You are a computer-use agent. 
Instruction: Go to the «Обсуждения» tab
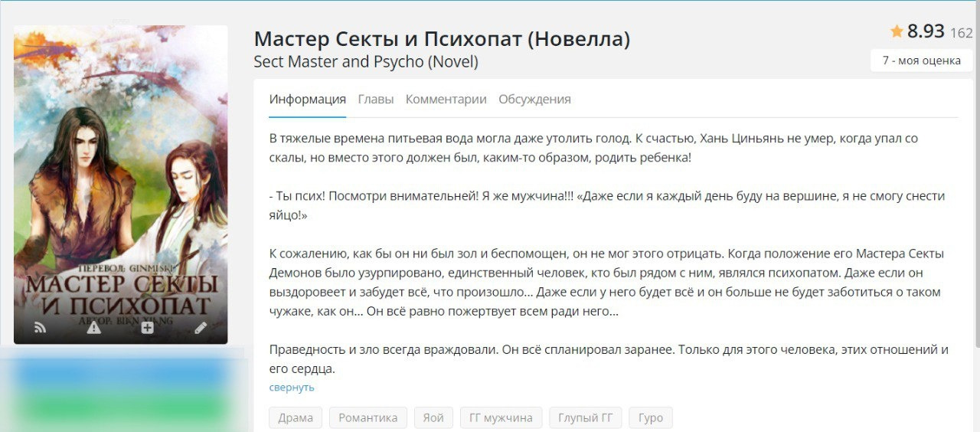pos(534,100)
